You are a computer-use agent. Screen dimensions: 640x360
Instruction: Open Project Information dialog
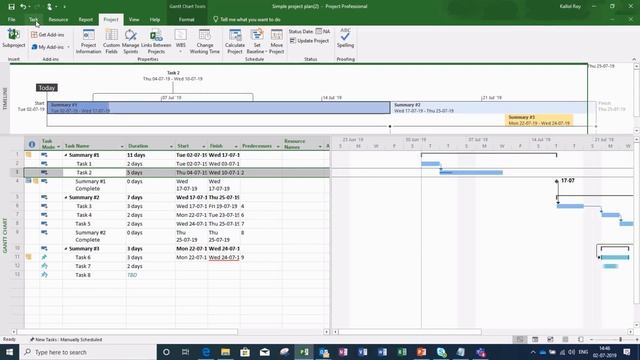pos(88,41)
